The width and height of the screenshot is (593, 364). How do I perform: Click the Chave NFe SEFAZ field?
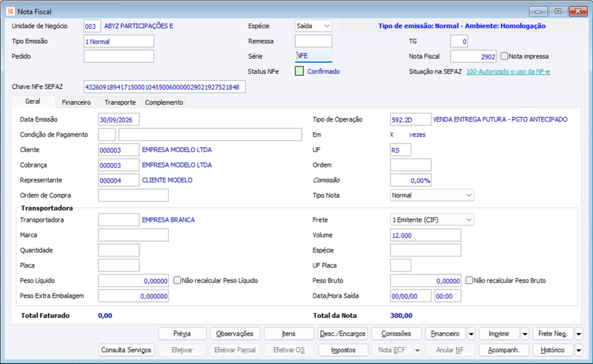[165, 87]
